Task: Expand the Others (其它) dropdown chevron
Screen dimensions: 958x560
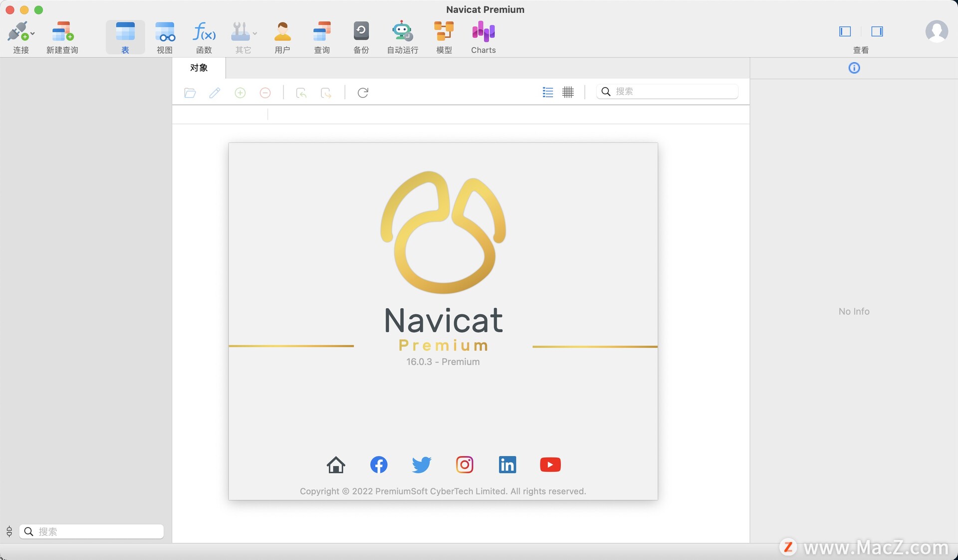Action: (x=255, y=34)
